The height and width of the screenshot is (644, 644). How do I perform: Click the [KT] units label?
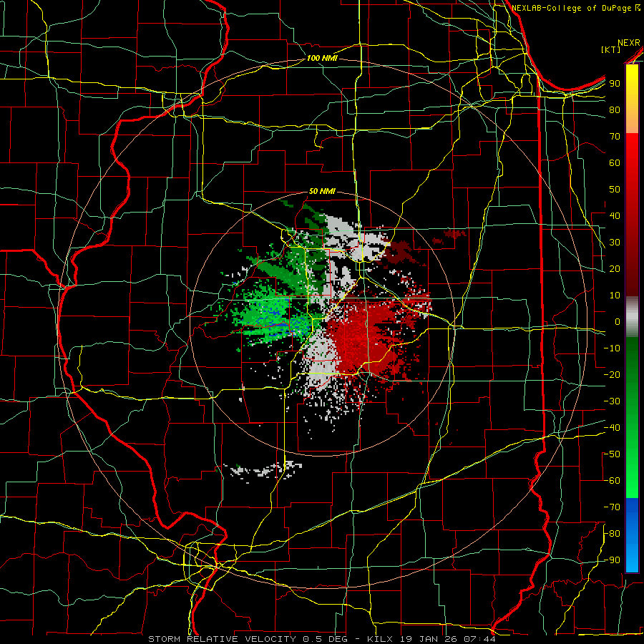[x=611, y=49]
